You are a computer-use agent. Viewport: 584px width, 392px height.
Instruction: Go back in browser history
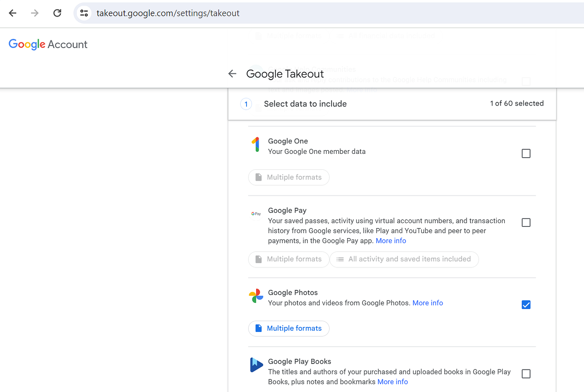pyautogui.click(x=13, y=13)
